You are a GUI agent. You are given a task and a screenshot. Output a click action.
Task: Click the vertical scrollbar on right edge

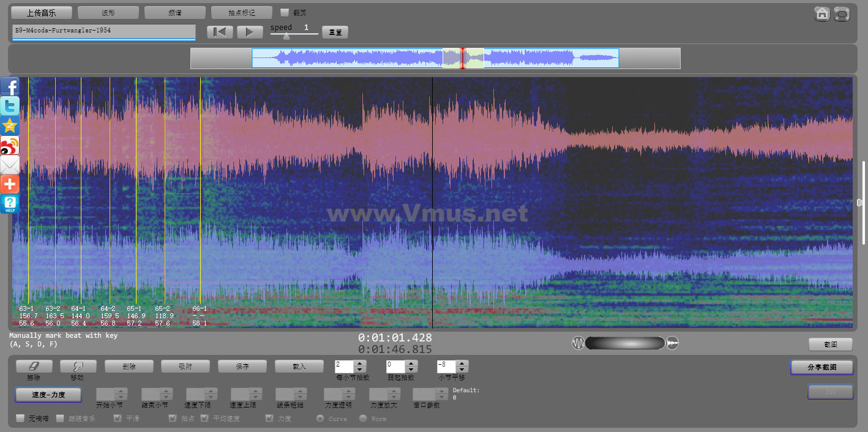coord(864,202)
